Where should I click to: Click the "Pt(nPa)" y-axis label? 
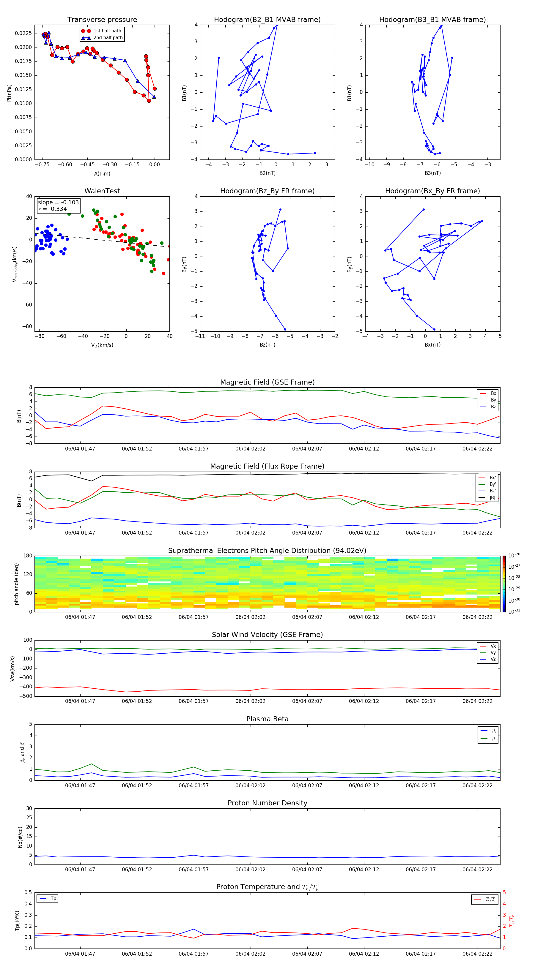pyautogui.click(x=9, y=92)
